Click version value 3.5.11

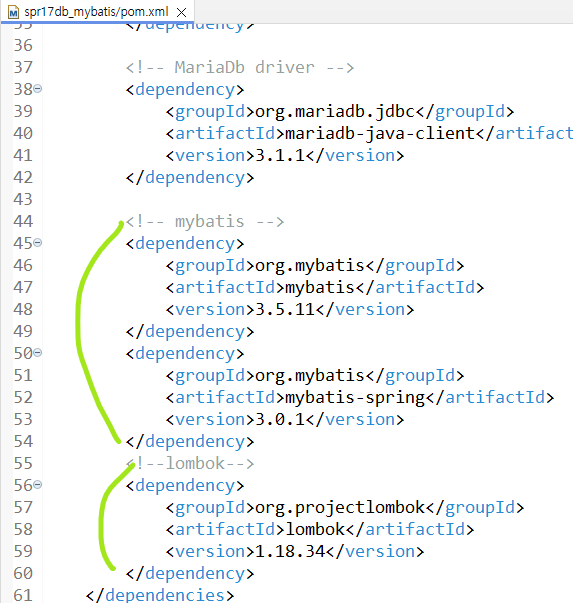pyautogui.click(x=285, y=309)
